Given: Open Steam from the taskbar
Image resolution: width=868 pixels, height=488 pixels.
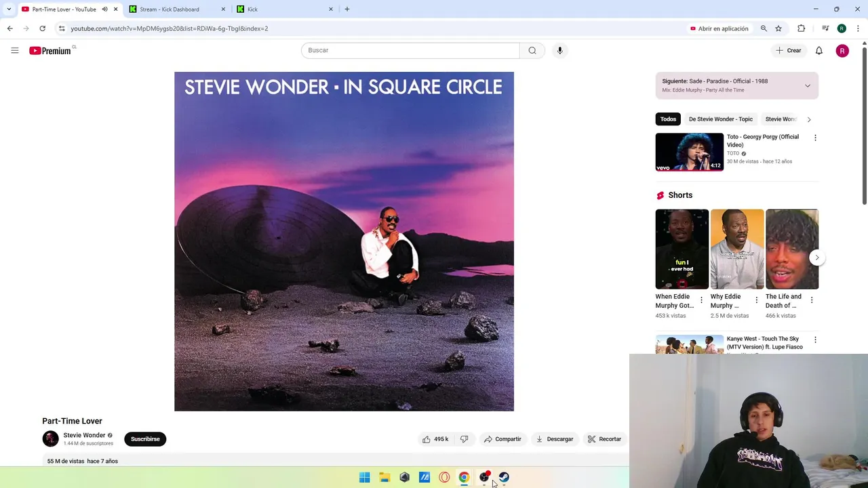Looking at the screenshot, I should click(x=504, y=477).
